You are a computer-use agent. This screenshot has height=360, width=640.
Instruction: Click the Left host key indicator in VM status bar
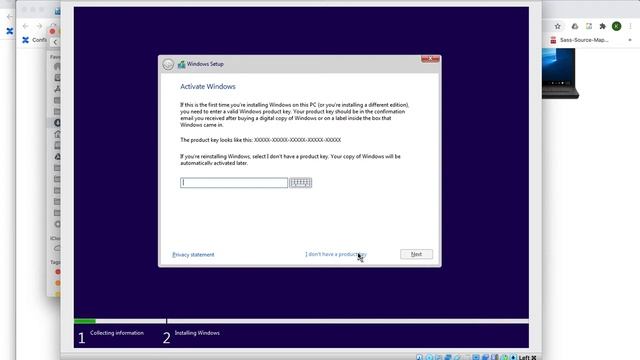click(x=527, y=357)
